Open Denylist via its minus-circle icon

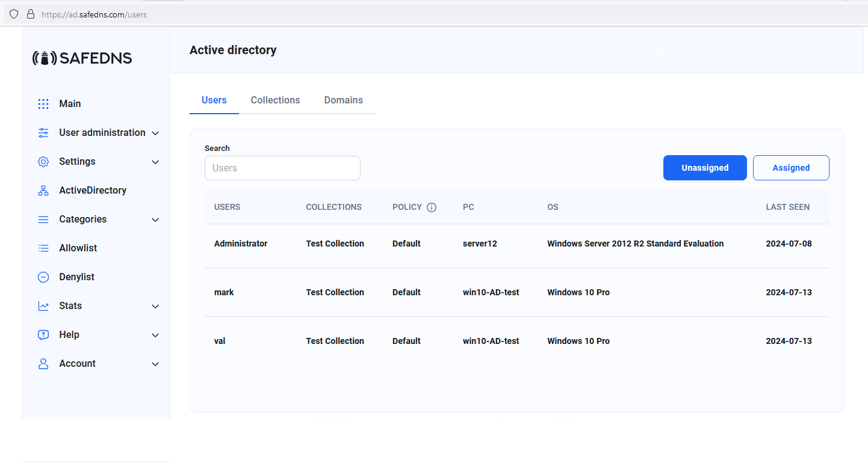[x=43, y=277]
